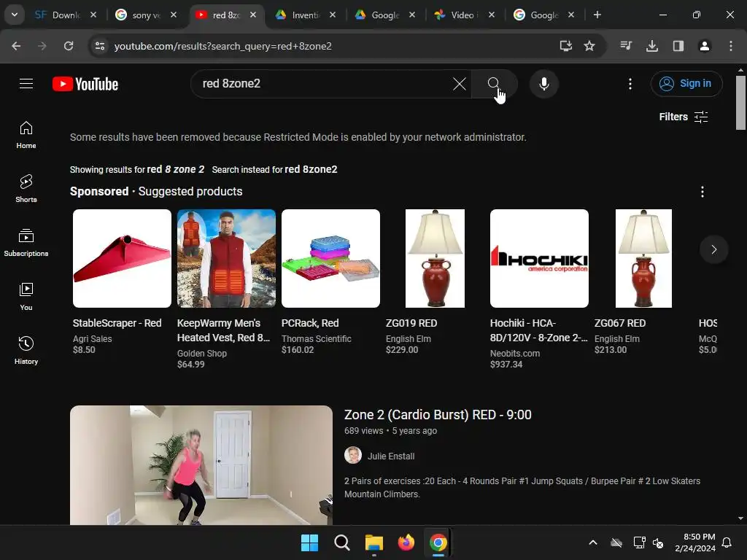Close the 'red 8zo' YouTube tab
The height and width of the screenshot is (560, 747).
click(253, 15)
